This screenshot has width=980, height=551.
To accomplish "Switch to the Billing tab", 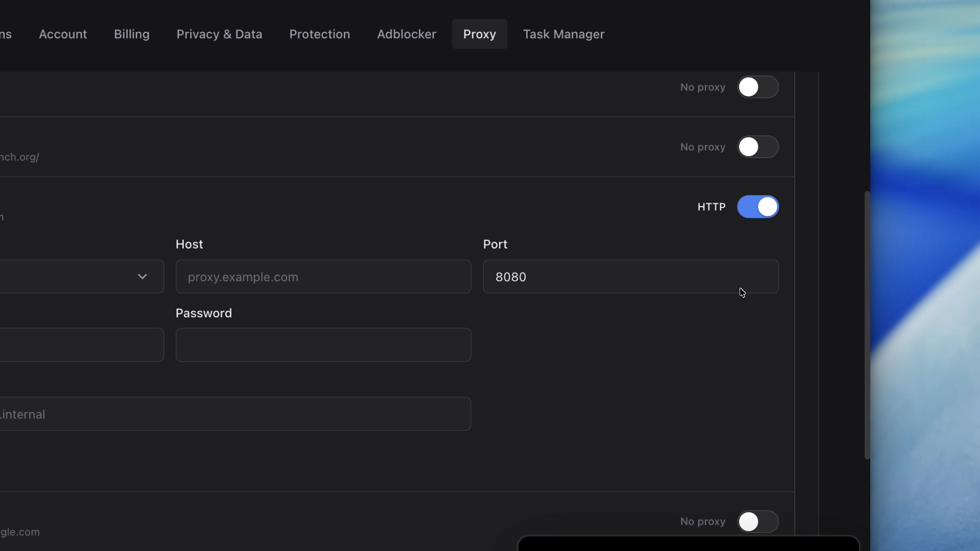I will [x=132, y=34].
